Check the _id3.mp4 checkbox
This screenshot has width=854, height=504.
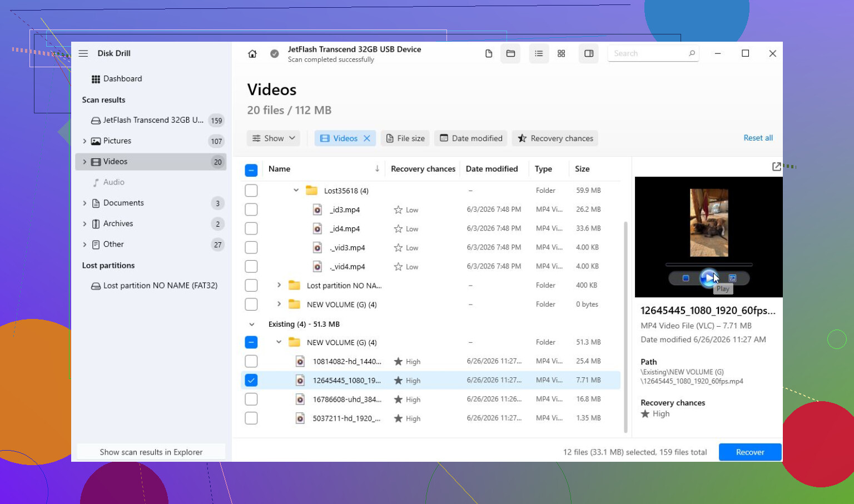(x=251, y=209)
